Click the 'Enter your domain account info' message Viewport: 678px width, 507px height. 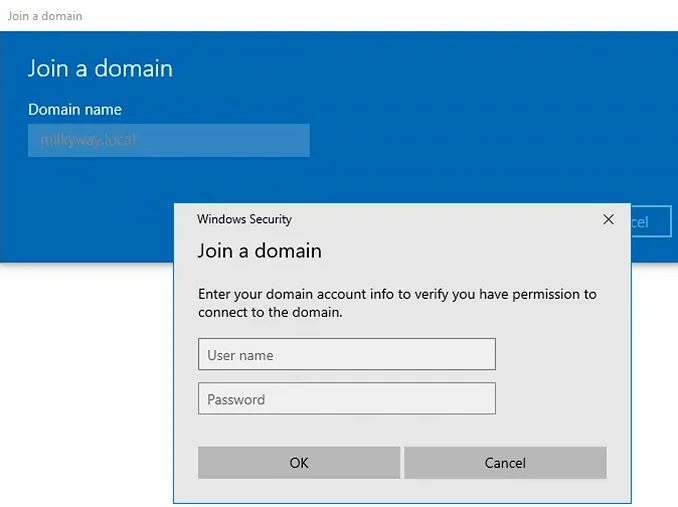(x=397, y=303)
